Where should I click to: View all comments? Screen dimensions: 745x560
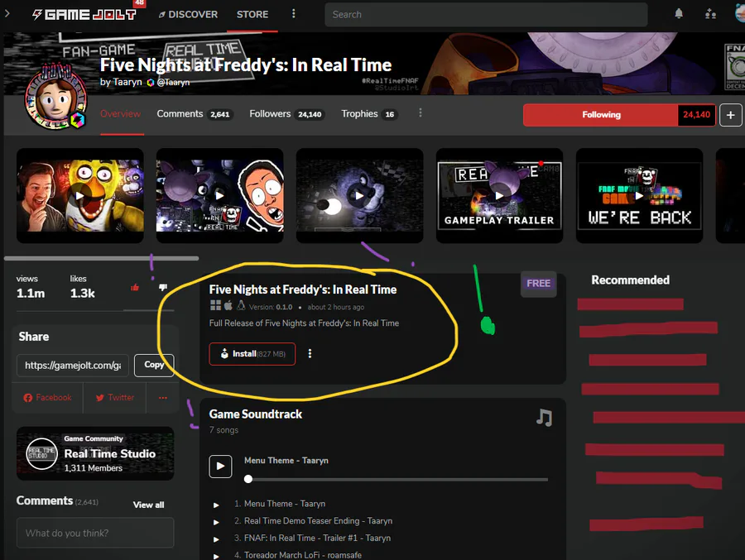click(x=148, y=505)
